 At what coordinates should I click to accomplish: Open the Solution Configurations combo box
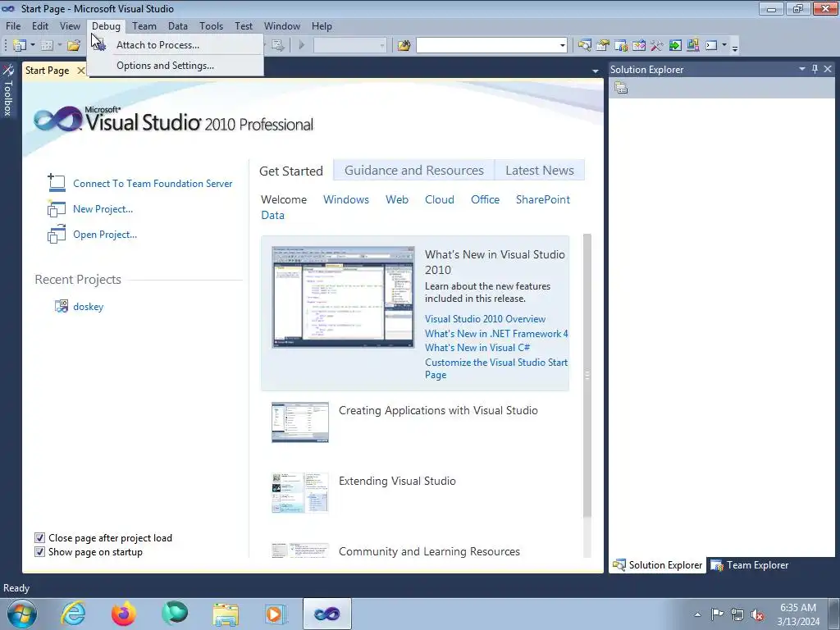[x=349, y=46]
